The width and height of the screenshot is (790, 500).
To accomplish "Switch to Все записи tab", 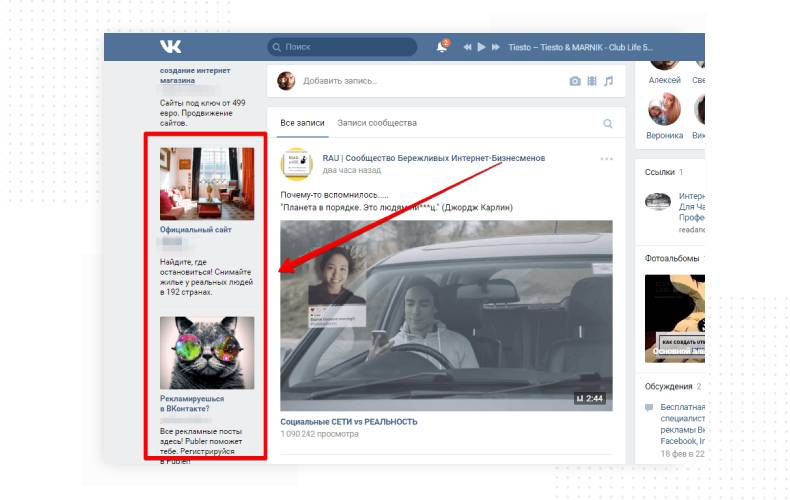I will tap(302, 122).
